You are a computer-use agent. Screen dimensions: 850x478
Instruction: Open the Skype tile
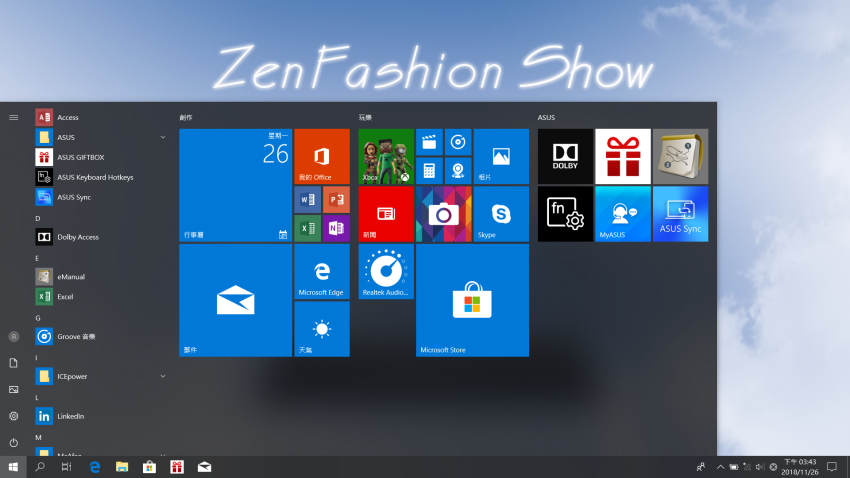click(501, 214)
